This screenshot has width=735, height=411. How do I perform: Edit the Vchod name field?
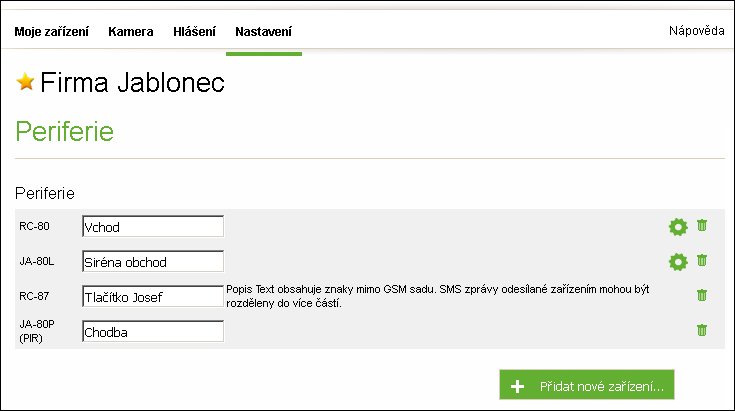tap(153, 227)
